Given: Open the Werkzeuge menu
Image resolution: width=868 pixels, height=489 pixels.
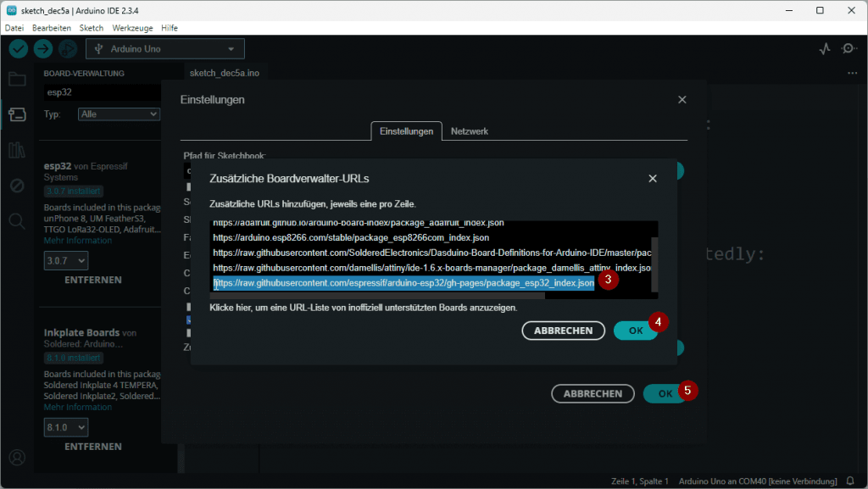Looking at the screenshot, I should tap(132, 27).
